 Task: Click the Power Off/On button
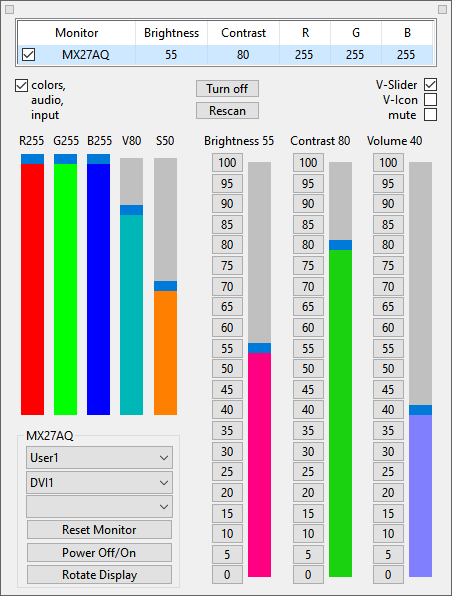(x=99, y=553)
